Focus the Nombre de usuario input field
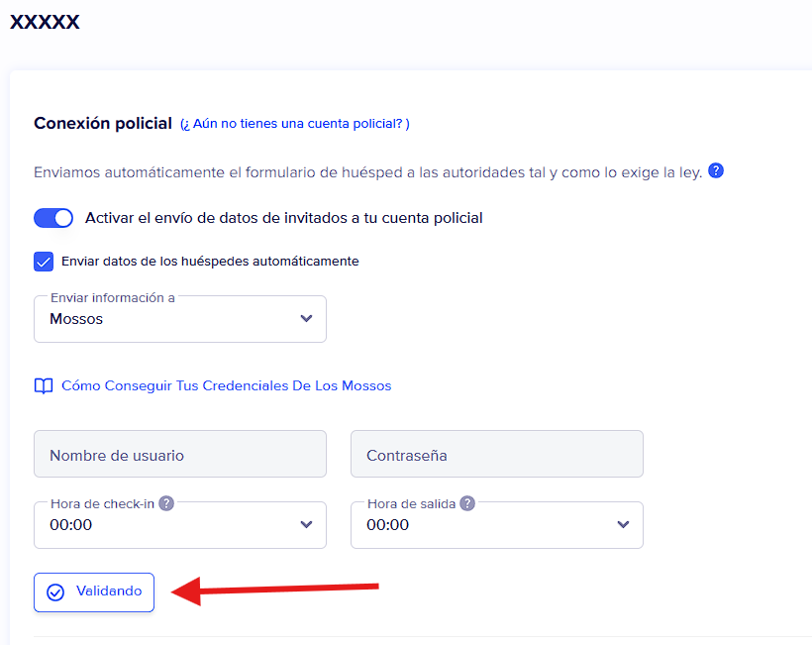This screenshot has height=645, width=812. pos(180,455)
